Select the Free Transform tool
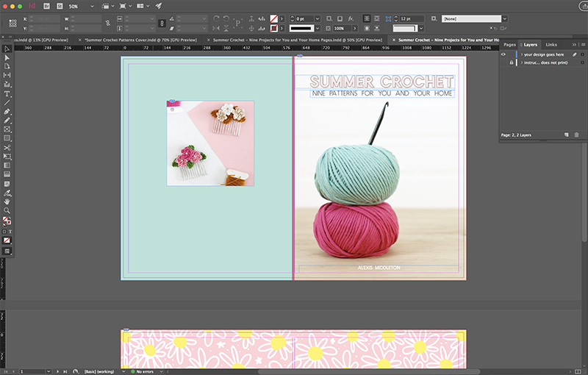The image size is (588, 375). [7, 157]
